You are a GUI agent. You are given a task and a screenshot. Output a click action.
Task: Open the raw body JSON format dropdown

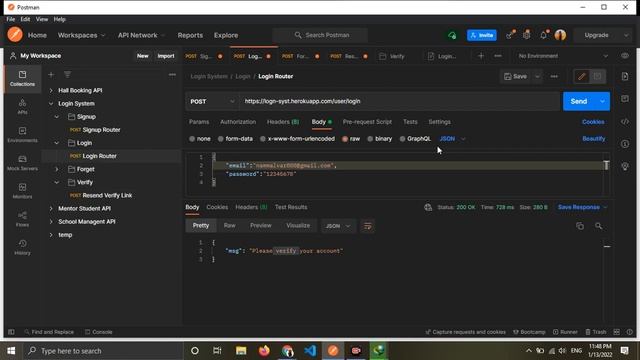pos(452,139)
